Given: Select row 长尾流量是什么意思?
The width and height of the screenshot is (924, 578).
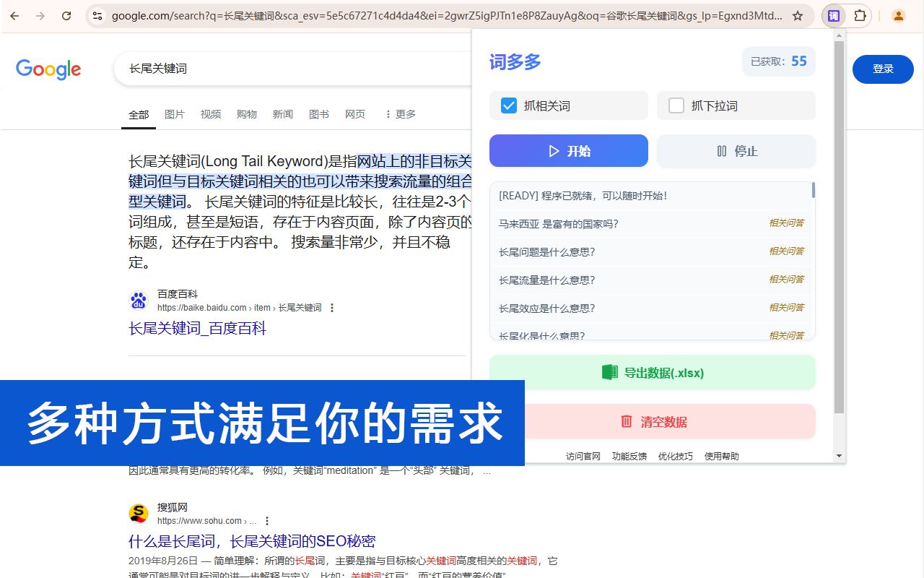Looking at the screenshot, I should (x=651, y=280).
